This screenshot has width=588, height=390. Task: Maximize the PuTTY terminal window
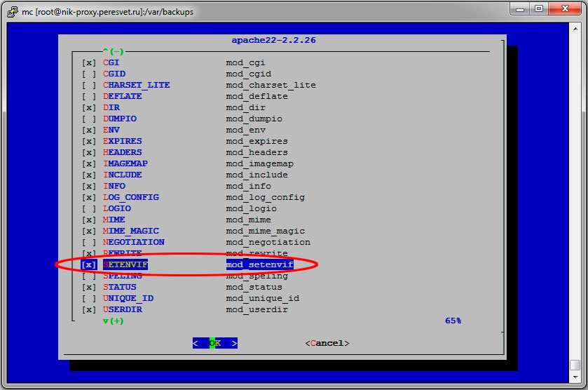point(538,9)
